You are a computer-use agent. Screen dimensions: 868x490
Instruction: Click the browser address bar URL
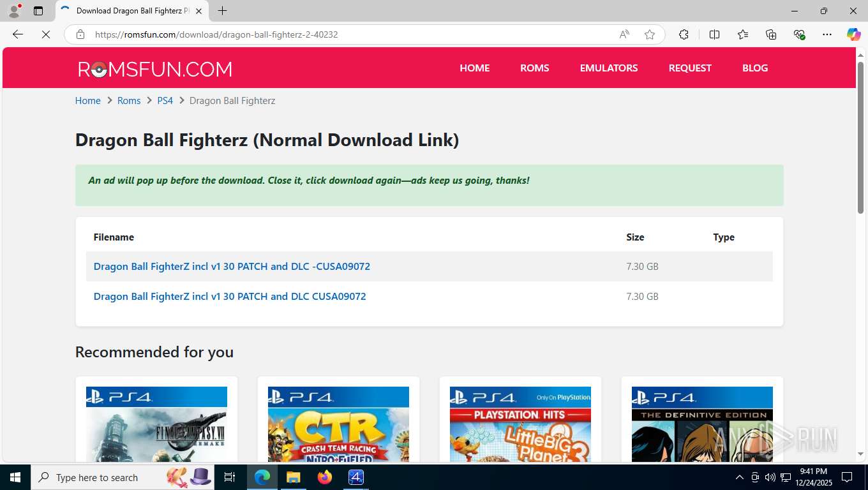pos(216,34)
